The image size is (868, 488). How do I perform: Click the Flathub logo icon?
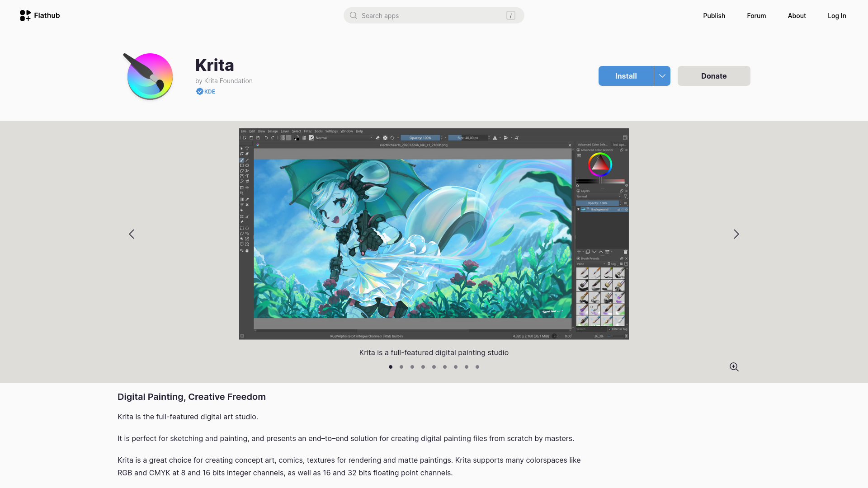coord(25,15)
